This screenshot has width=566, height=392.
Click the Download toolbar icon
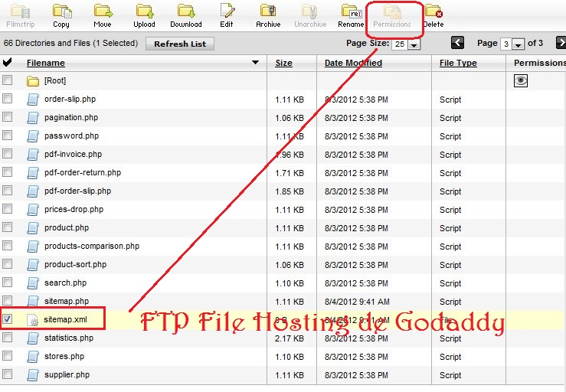coord(186,11)
